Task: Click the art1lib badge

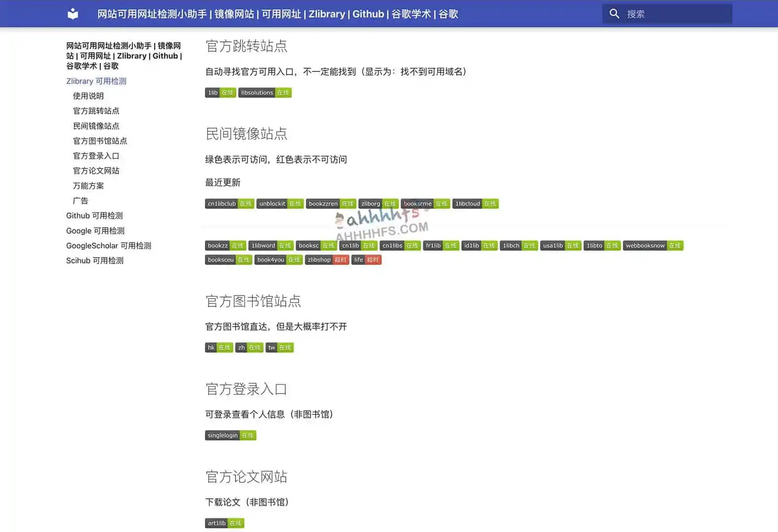Action: [224, 523]
